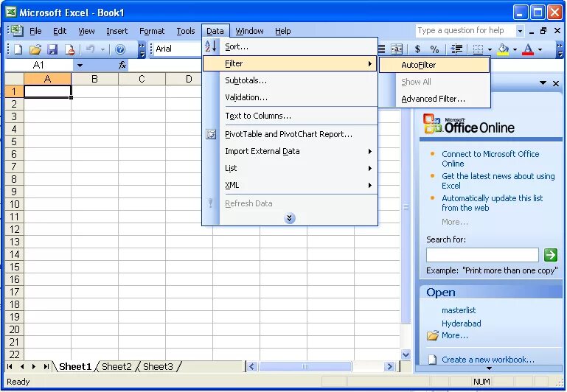Click the new document icon beside Create workbook

[x=433, y=360]
